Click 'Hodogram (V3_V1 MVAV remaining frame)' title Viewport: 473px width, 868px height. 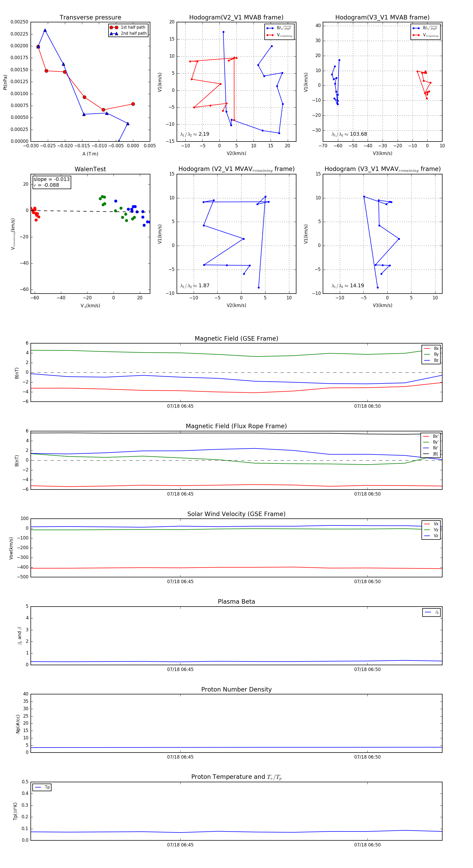pyautogui.click(x=382, y=169)
